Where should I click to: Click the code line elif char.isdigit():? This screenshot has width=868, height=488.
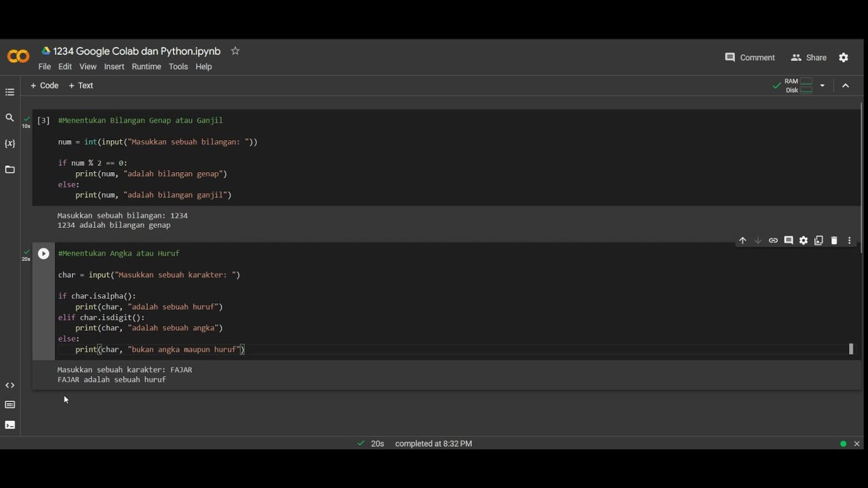101,317
